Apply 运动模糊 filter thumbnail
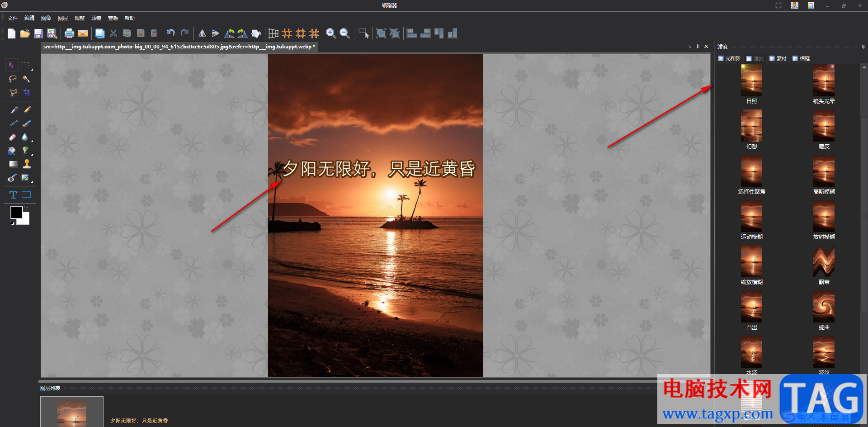Screen dimensions: 868x427 [751, 216]
